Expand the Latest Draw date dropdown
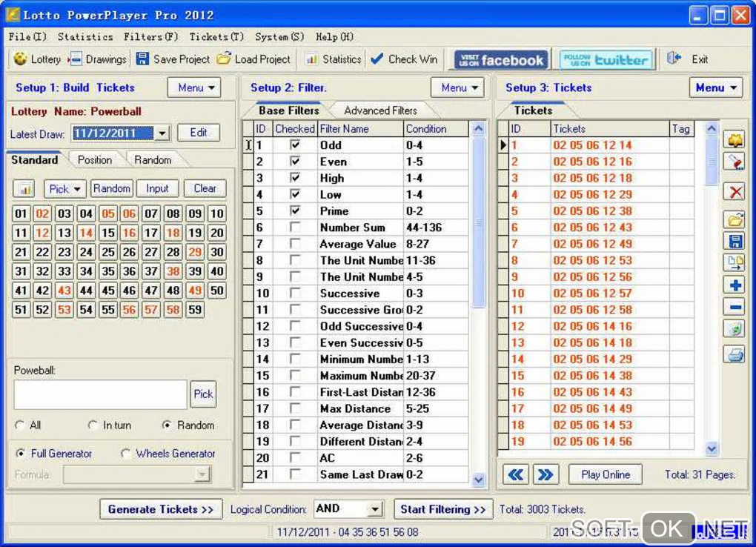The image size is (756, 547). [162, 133]
